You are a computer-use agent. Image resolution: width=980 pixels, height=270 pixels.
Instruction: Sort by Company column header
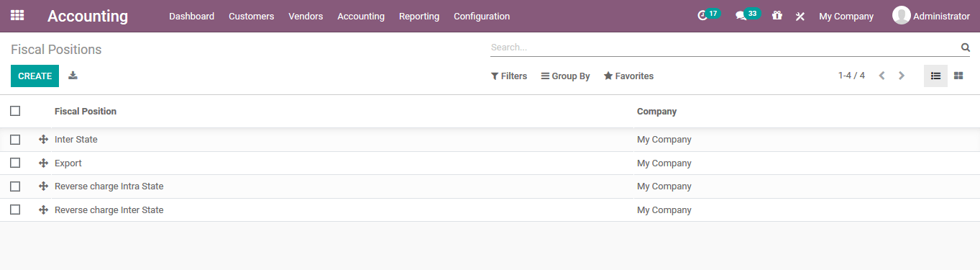[656, 112]
